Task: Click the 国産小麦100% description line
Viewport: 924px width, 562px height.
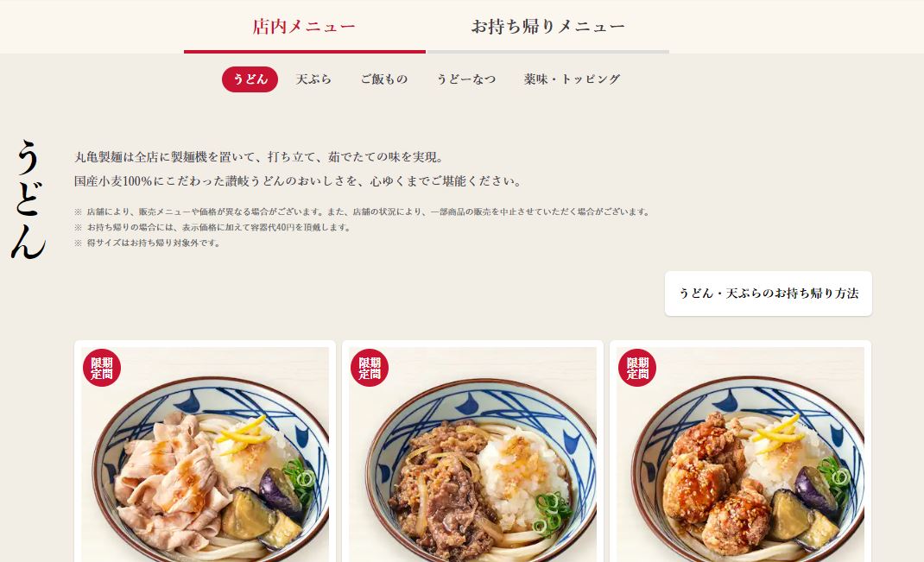Action: pyautogui.click(x=298, y=181)
